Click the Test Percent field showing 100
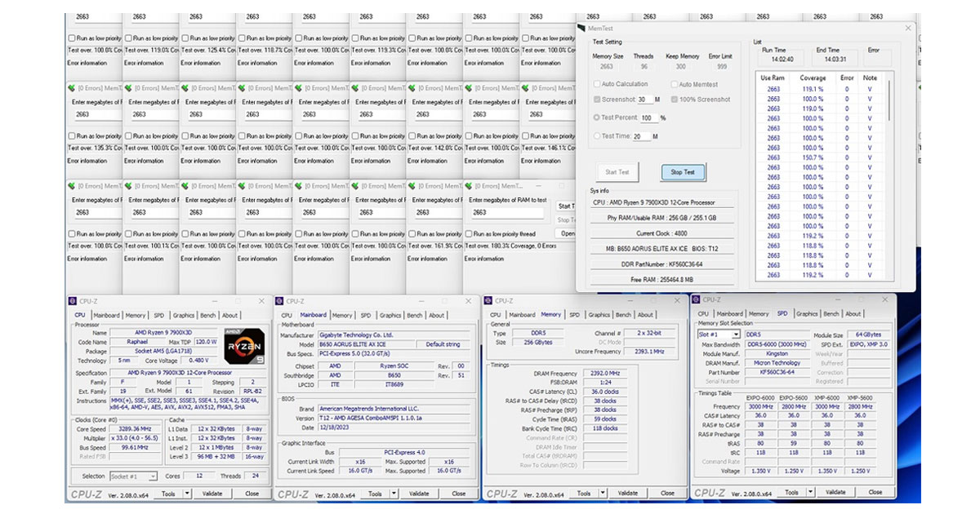 648,118
